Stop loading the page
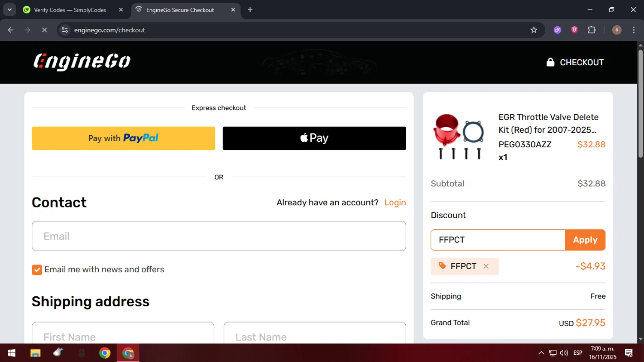The image size is (644, 362). pos(44,30)
